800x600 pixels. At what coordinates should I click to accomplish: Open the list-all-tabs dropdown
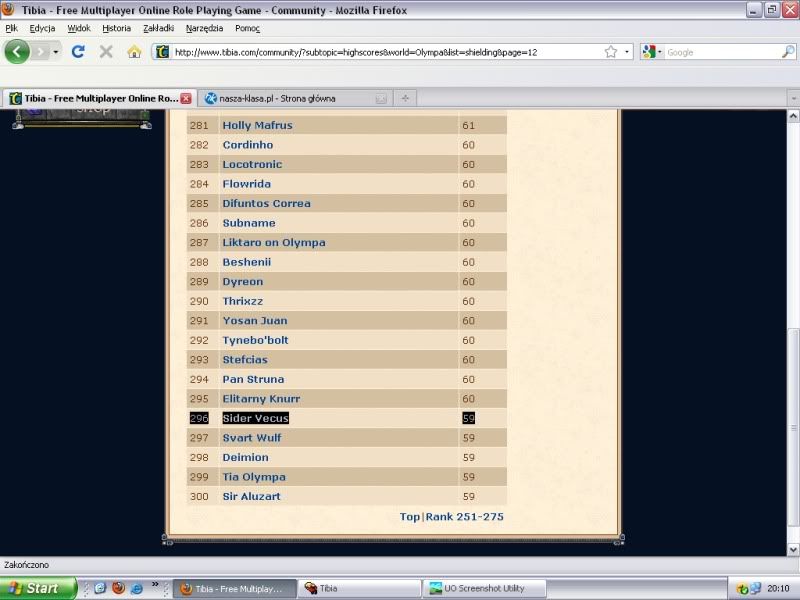click(793, 98)
